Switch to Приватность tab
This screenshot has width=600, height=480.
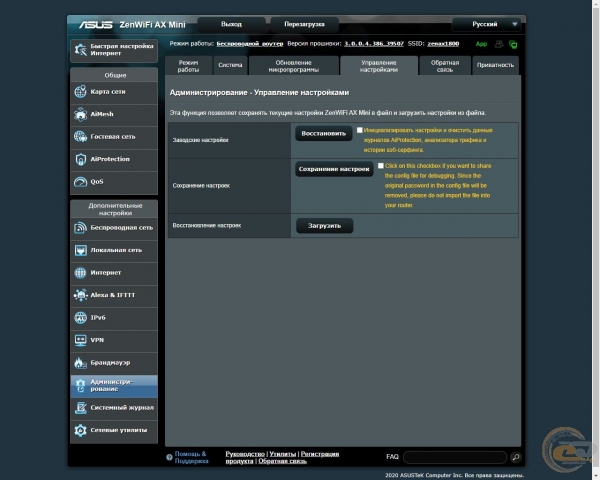click(496, 66)
